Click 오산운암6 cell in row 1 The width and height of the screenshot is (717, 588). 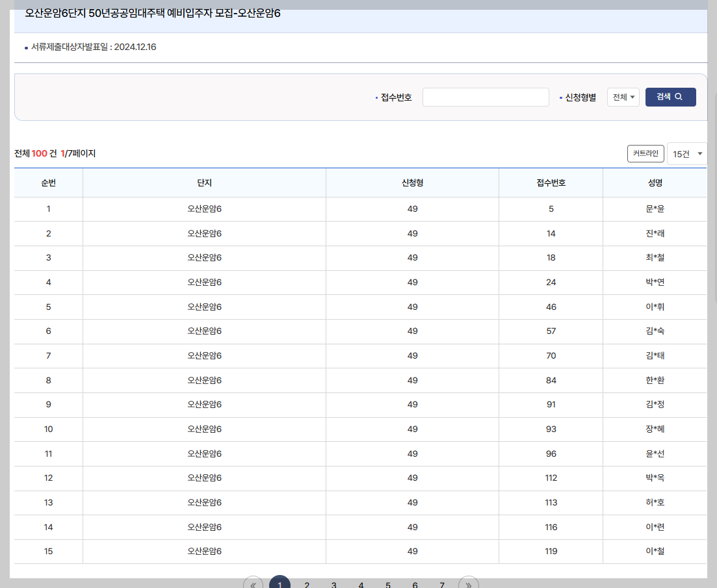[x=204, y=209]
